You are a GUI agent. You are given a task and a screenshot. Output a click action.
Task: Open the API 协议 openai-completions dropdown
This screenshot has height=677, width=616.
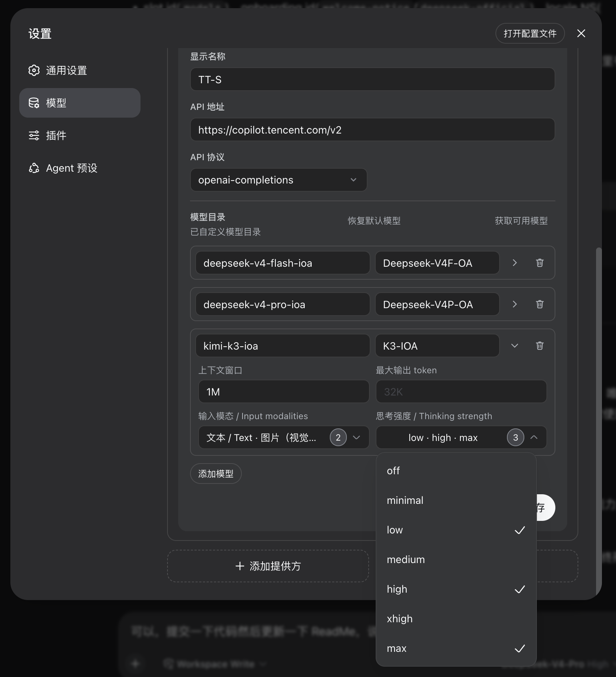[x=278, y=180]
